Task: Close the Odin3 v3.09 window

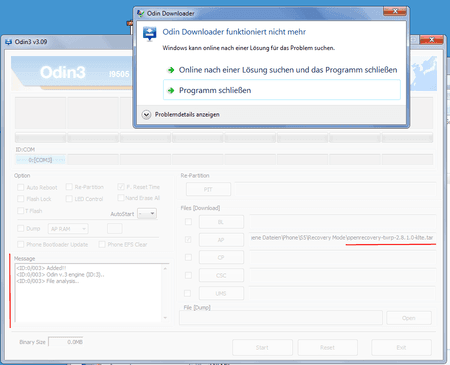Action: pyautogui.click(x=431, y=40)
